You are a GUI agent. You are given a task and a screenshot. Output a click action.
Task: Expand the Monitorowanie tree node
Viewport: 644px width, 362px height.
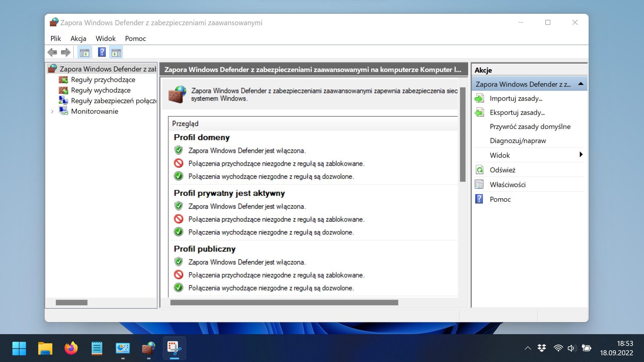[52, 111]
